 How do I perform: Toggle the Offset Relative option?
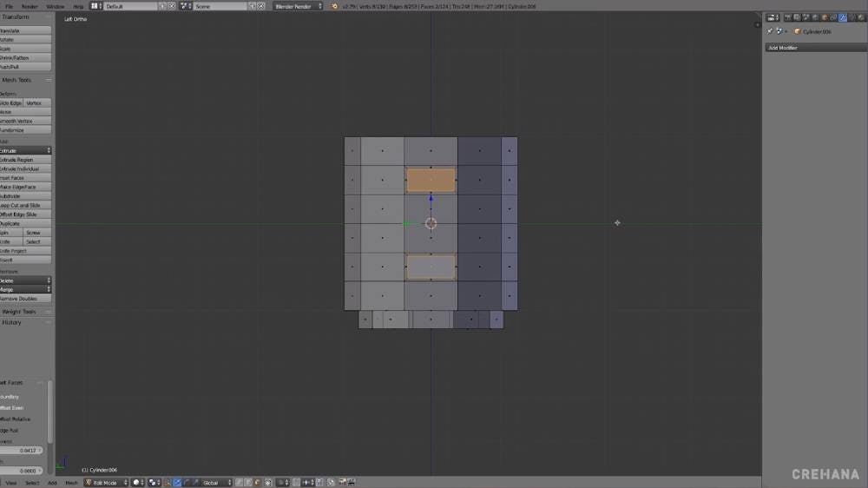click(x=15, y=419)
